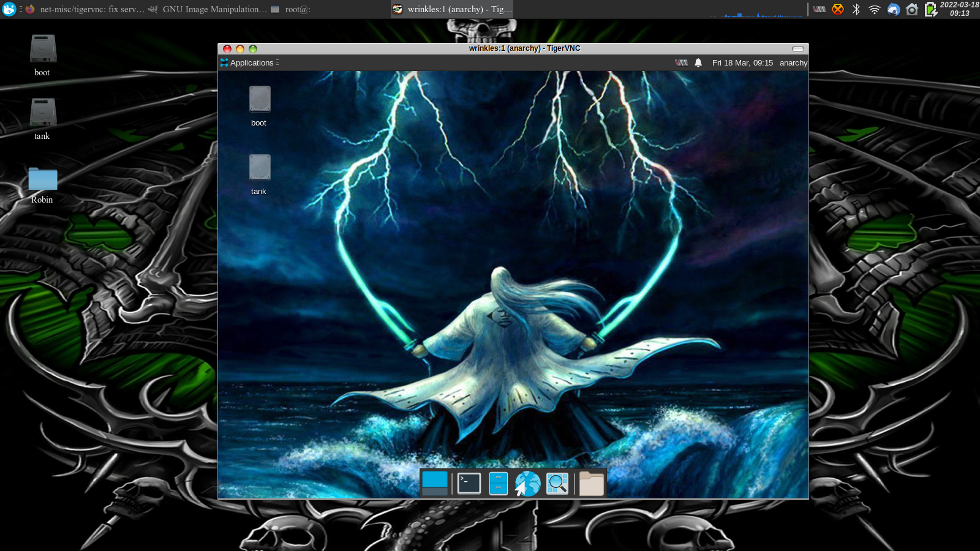Click the Firefox icon in the host taskbar
The width and height of the screenshot is (980, 551).
[30, 9]
